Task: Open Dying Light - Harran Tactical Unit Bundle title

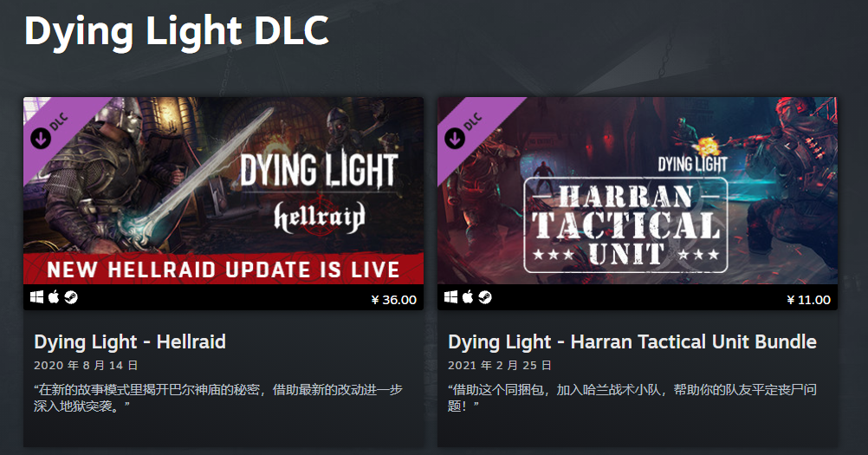Action: point(632,341)
